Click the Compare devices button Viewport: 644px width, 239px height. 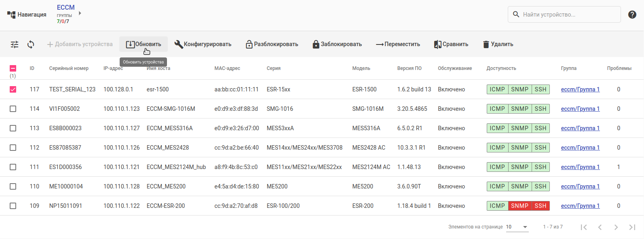click(x=451, y=44)
